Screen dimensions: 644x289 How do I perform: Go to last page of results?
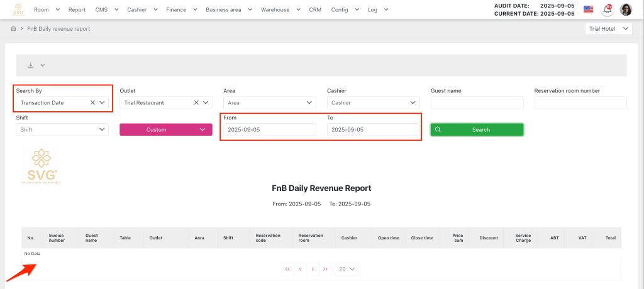325,269
